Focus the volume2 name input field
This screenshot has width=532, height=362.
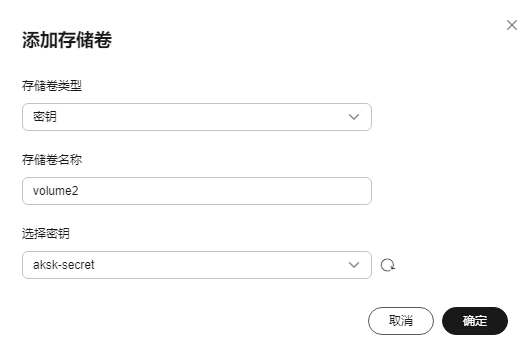[x=197, y=191]
